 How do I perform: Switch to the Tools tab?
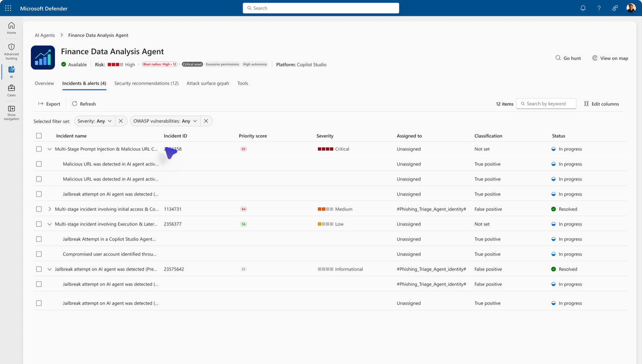coord(242,83)
